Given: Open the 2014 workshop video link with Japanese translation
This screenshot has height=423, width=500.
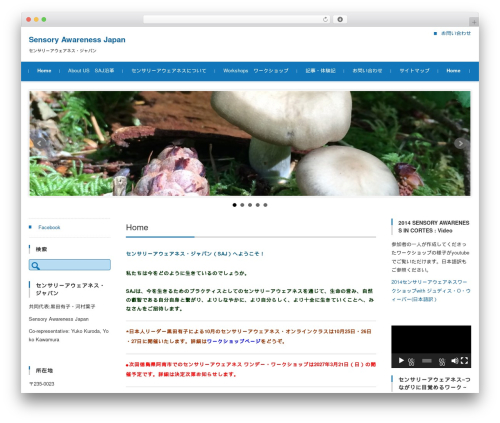Looking at the screenshot, I should pyautogui.click(x=431, y=291).
